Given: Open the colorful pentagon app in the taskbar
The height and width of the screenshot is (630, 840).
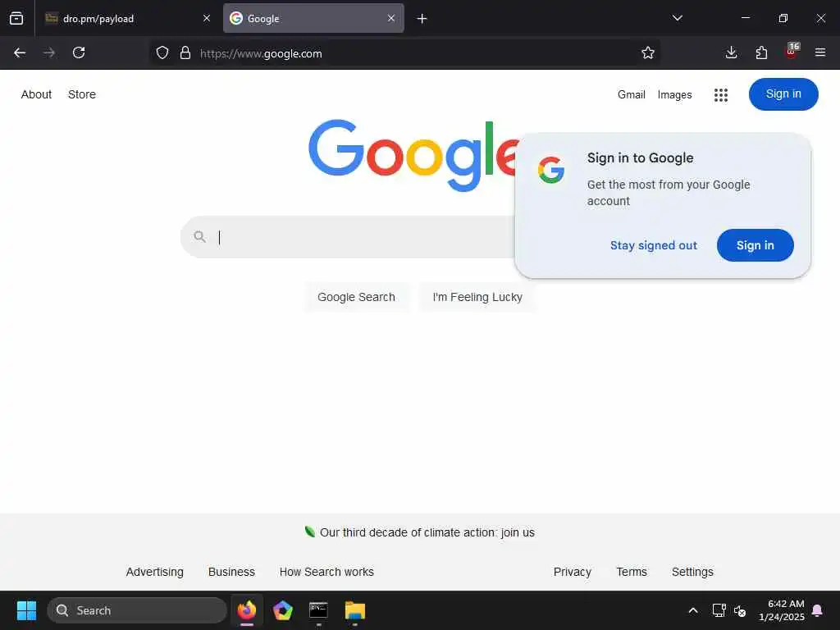Looking at the screenshot, I should coord(283,610).
